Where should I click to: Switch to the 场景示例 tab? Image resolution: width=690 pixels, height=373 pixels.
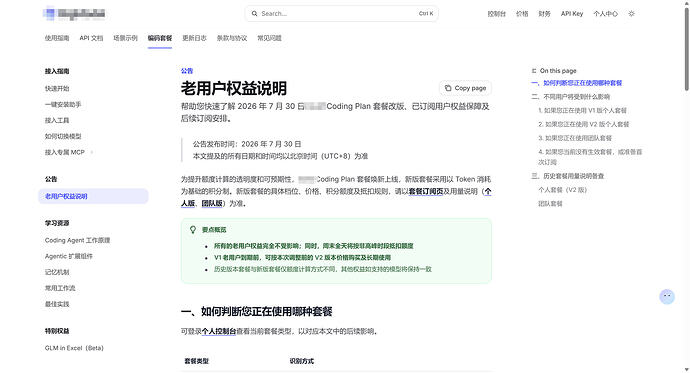[x=125, y=38]
